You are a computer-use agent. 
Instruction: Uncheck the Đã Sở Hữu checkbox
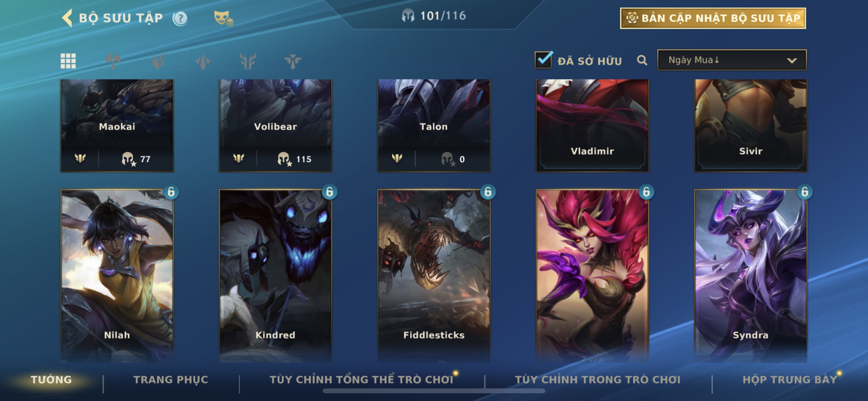tap(543, 60)
